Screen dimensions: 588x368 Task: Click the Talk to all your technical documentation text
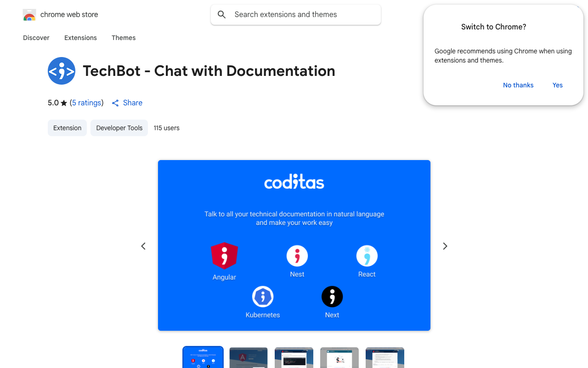(x=294, y=218)
